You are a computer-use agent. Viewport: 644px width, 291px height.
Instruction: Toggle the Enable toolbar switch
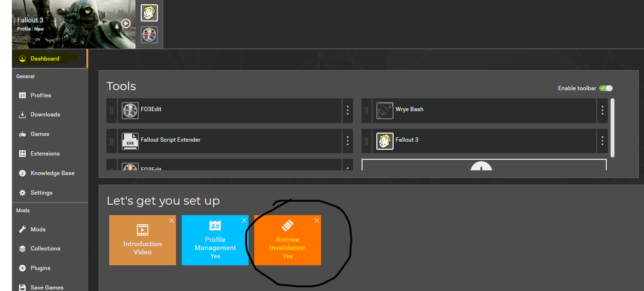point(606,88)
